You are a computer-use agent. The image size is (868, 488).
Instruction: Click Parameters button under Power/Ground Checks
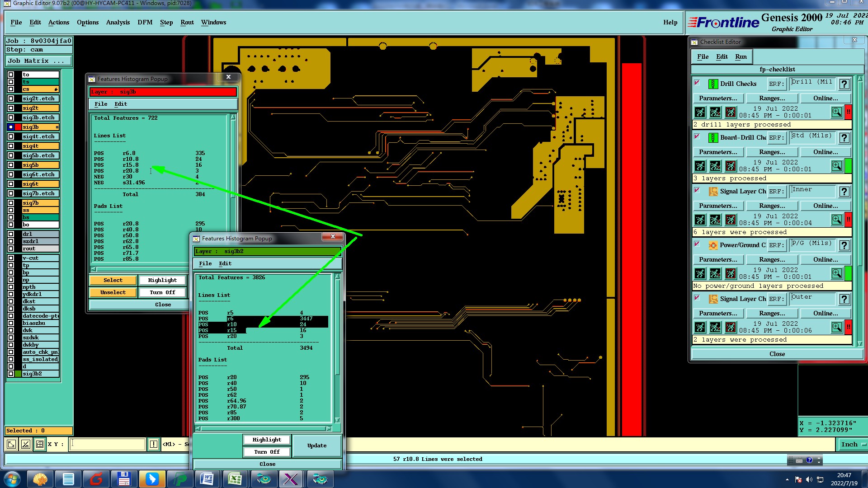[x=717, y=259]
